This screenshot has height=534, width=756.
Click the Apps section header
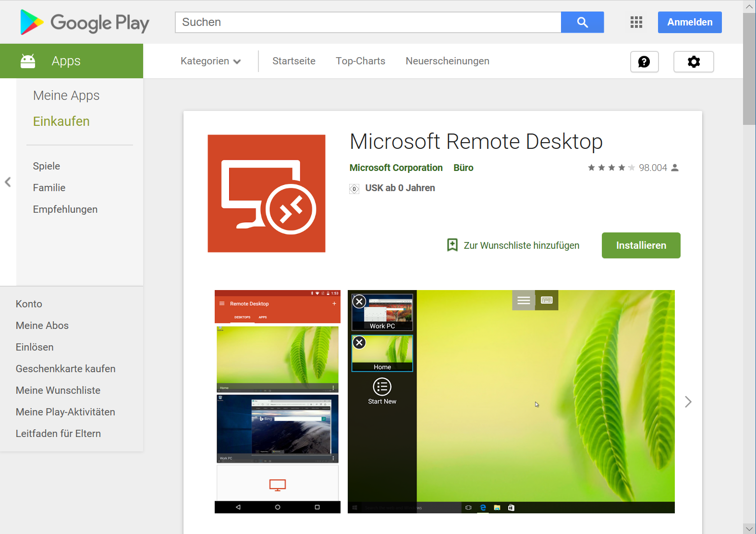tap(72, 61)
